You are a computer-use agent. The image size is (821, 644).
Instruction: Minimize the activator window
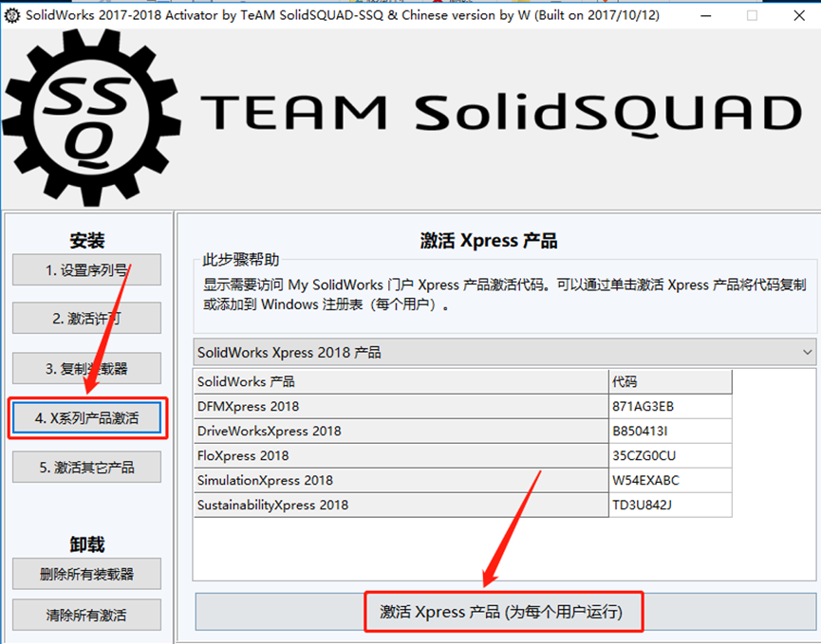click(704, 15)
